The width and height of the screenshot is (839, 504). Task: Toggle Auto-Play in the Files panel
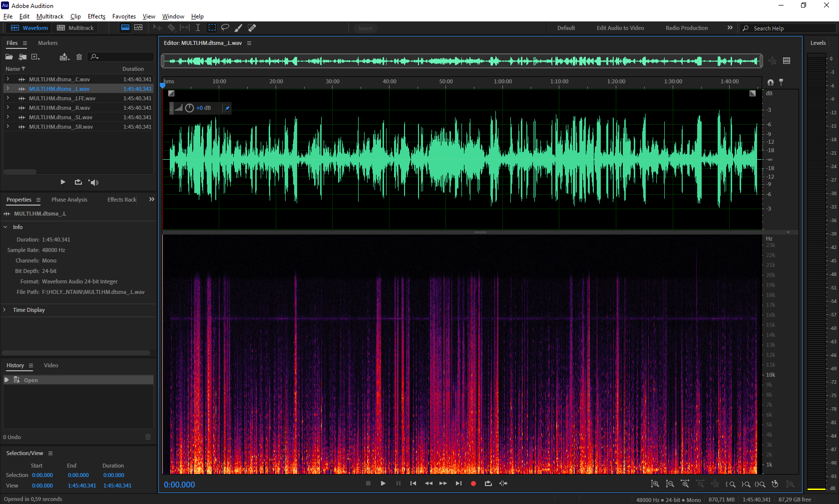point(93,182)
